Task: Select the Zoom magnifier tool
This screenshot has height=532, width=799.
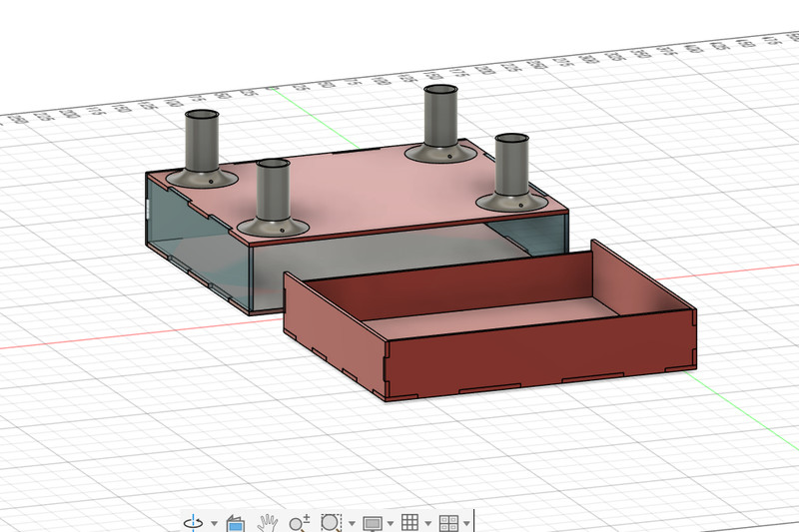Action: 299,523
